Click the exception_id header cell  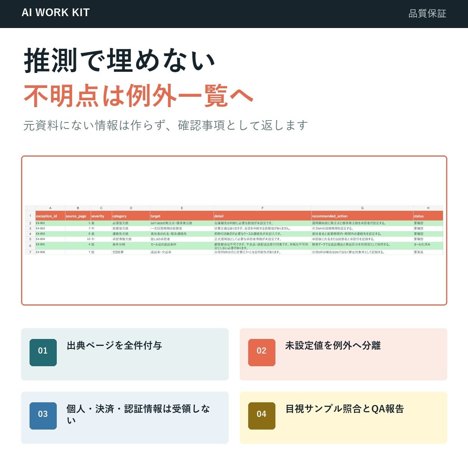(x=50, y=216)
